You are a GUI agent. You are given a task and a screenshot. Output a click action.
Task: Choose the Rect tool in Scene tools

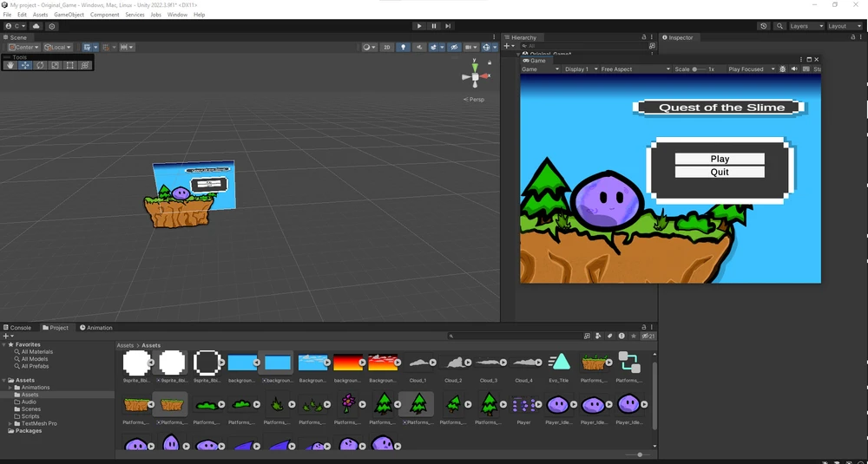[69, 65]
